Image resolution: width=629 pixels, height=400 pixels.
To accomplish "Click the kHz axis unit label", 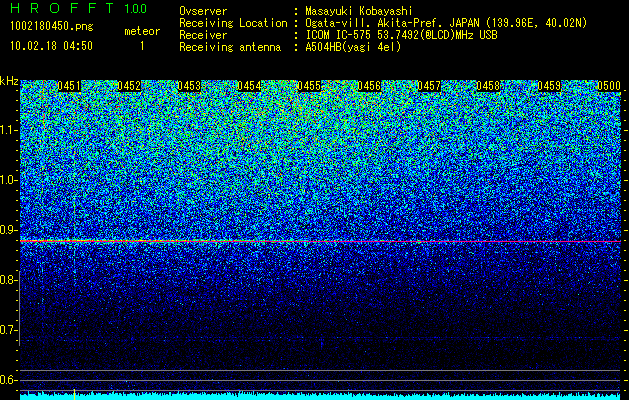I will [9, 81].
